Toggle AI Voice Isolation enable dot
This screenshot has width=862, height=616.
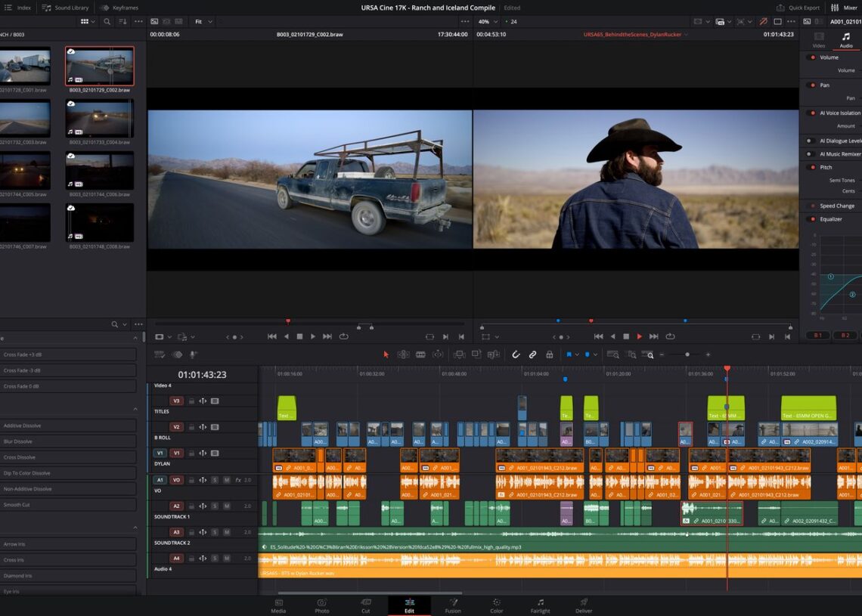813,113
